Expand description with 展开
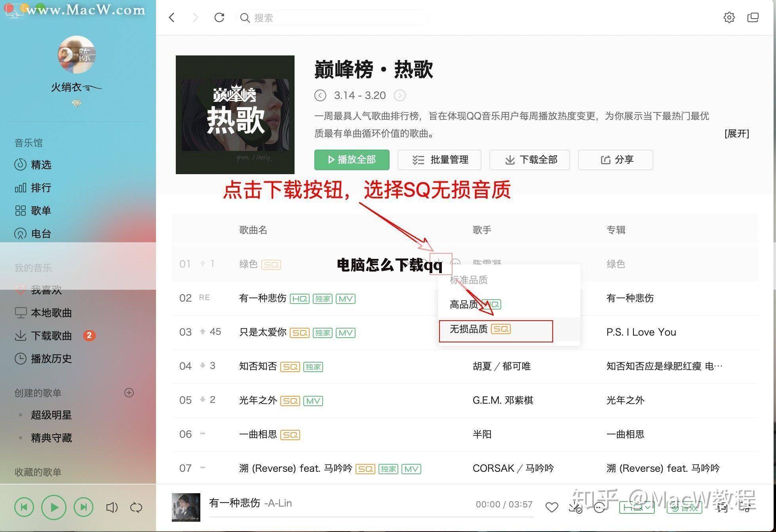 [737, 133]
